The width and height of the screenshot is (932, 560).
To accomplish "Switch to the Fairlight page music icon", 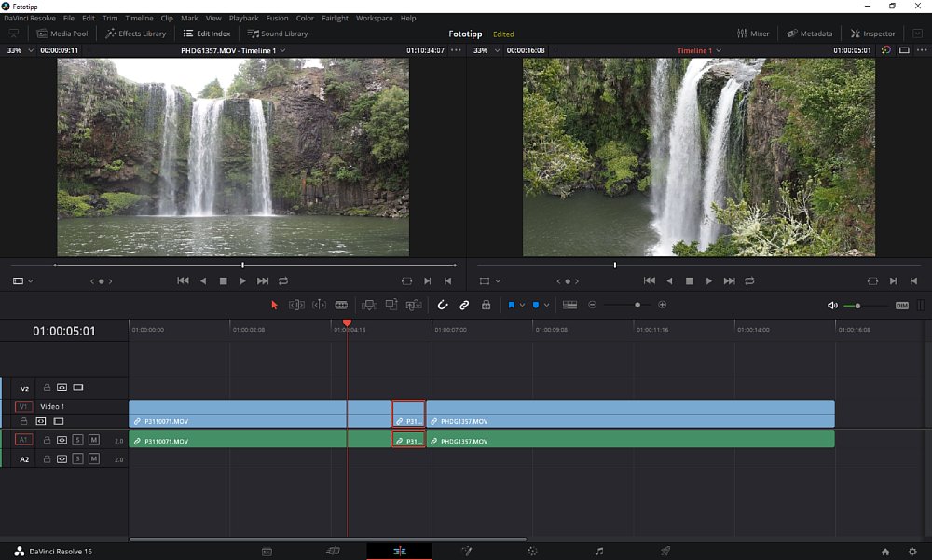I will click(599, 551).
